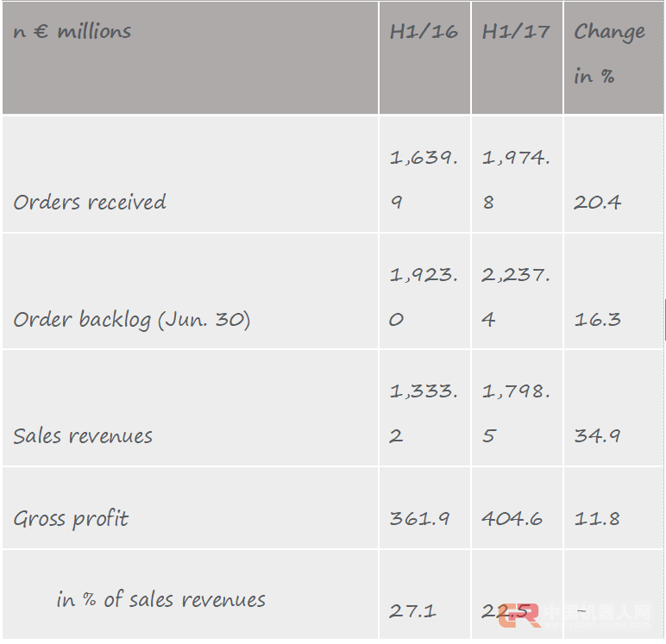Click the 20.4 change percentage cell
Image resolution: width=666 pixels, height=644 pixels.
coord(597,203)
